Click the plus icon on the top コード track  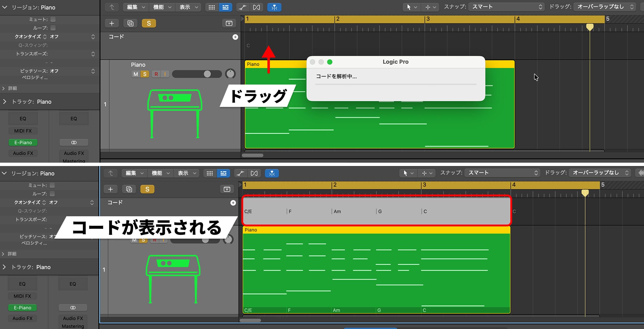click(x=235, y=37)
